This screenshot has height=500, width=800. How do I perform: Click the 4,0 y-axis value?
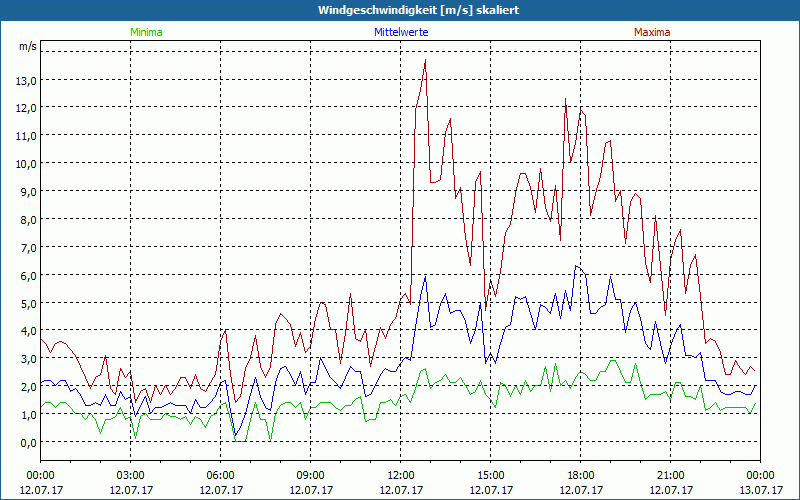click(29, 331)
